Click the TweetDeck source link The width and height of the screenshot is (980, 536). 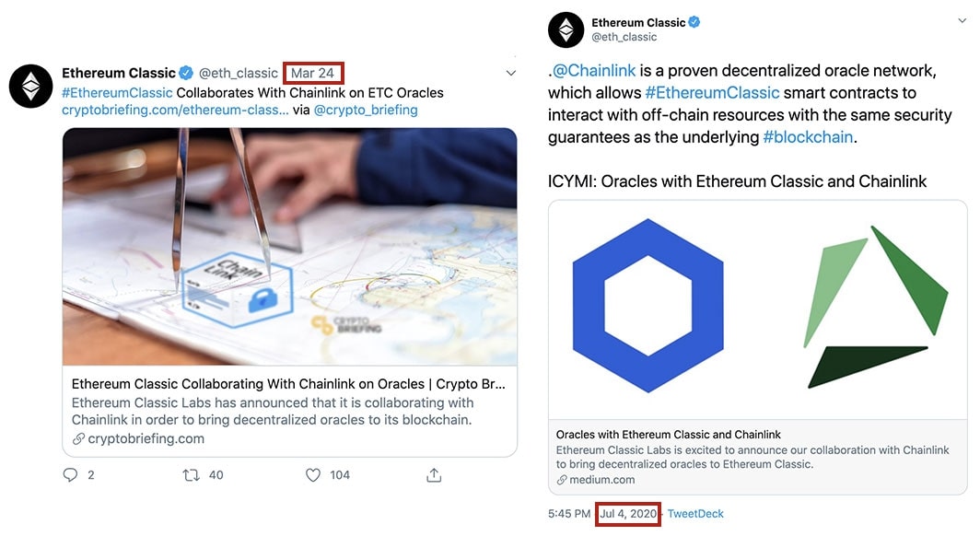point(695,514)
